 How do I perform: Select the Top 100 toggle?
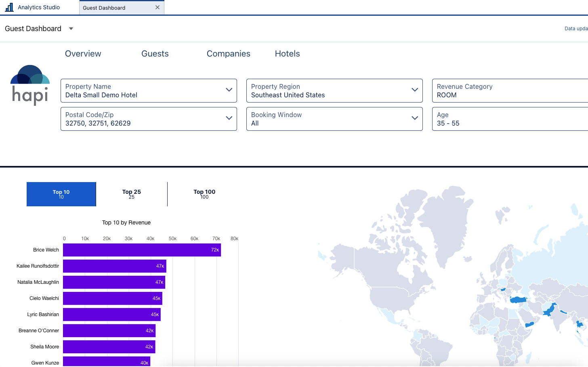point(204,194)
